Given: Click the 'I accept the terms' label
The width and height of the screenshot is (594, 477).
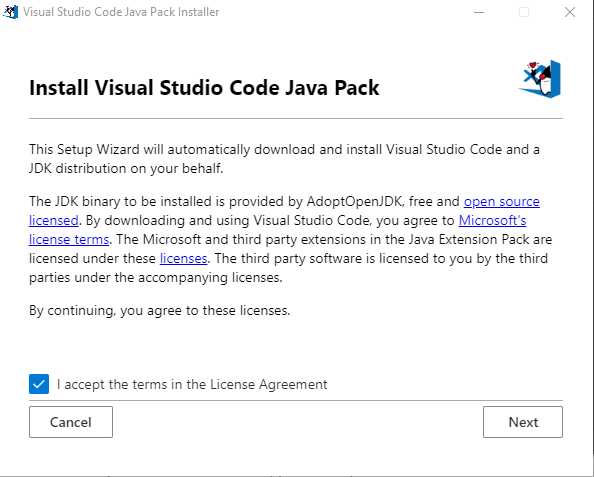Looking at the screenshot, I should click(x=192, y=385).
